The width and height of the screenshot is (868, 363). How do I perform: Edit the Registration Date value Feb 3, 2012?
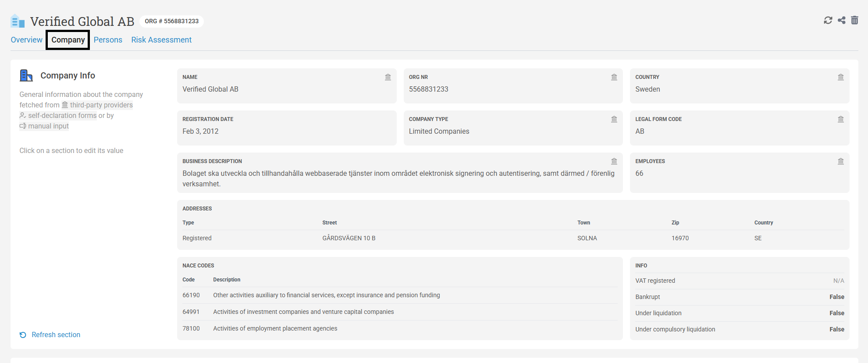[x=200, y=132]
